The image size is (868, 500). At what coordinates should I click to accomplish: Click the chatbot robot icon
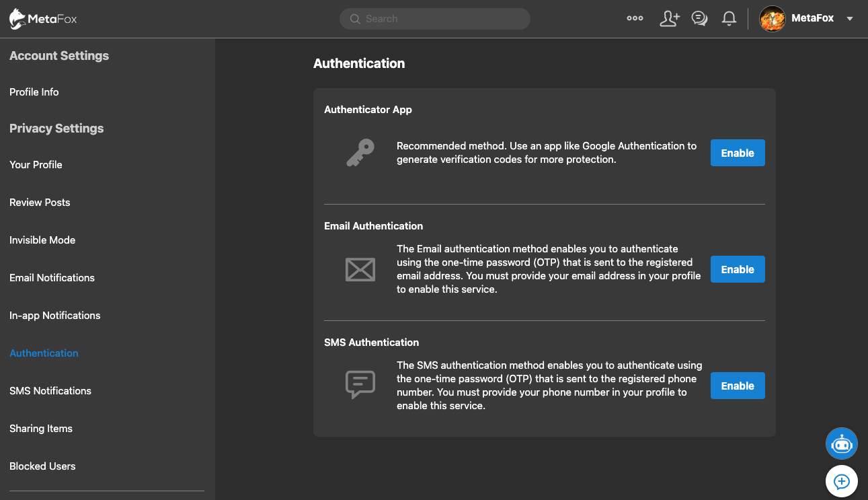coord(842,443)
